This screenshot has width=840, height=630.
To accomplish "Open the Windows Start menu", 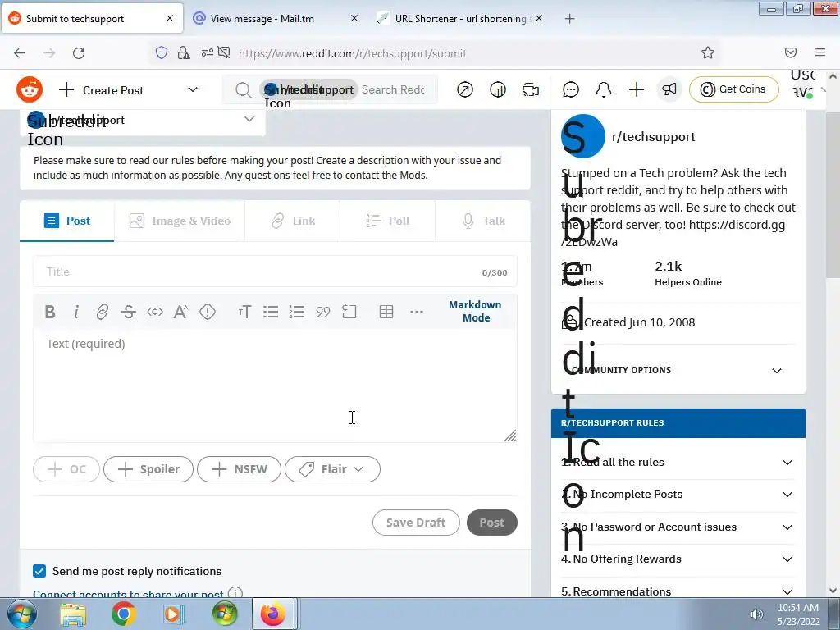I will pyautogui.click(x=21, y=614).
